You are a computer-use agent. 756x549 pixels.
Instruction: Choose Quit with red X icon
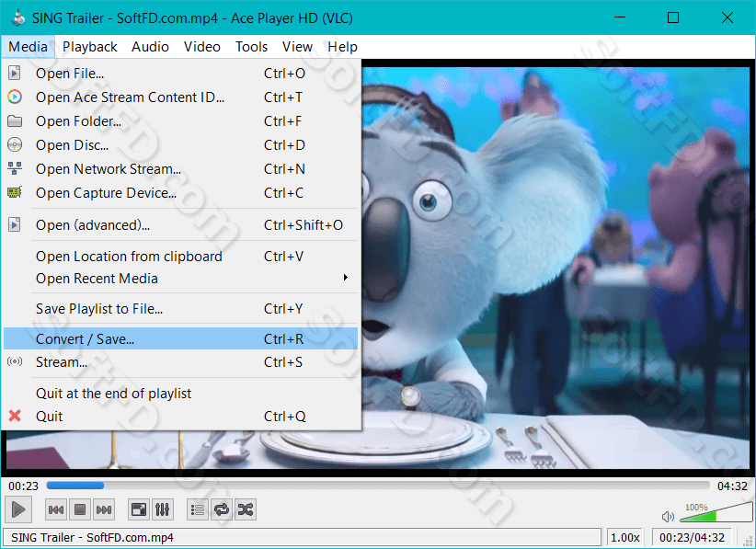pos(180,416)
